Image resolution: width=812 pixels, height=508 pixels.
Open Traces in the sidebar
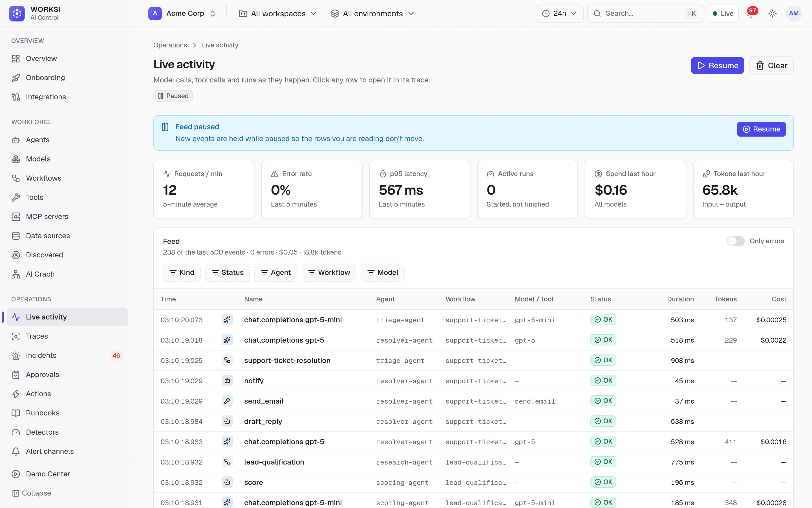pyautogui.click(x=67, y=336)
